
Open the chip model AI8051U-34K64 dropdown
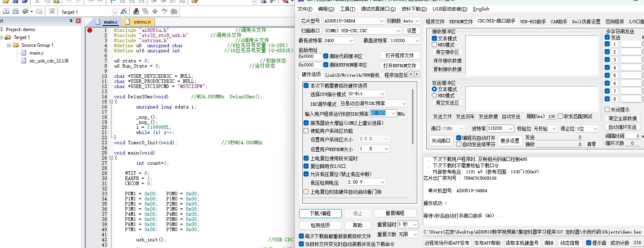354,21
